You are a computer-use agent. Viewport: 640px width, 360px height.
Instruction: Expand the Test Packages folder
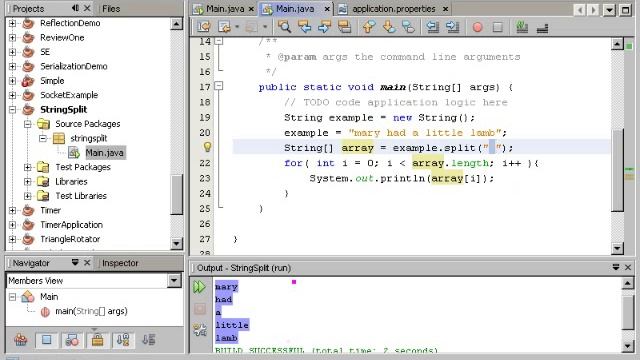pos(27,167)
